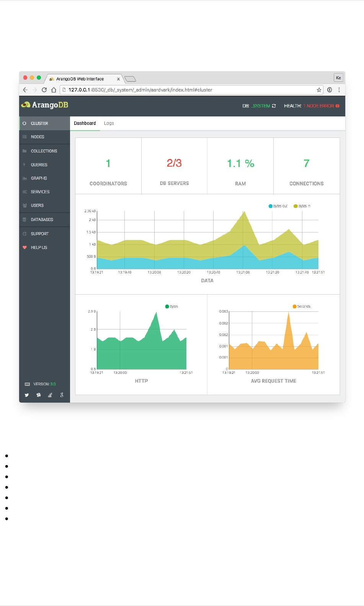The width and height of the screenshot is (364, 606).
Task: Close the ArangoDB Web Interface browser tab
Action: (118, 79)
